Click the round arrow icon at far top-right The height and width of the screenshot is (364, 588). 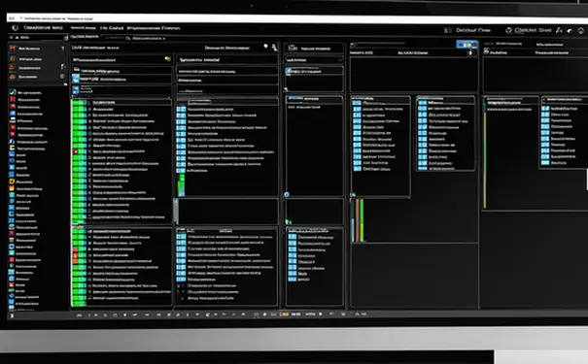click(x=581, y=31)
